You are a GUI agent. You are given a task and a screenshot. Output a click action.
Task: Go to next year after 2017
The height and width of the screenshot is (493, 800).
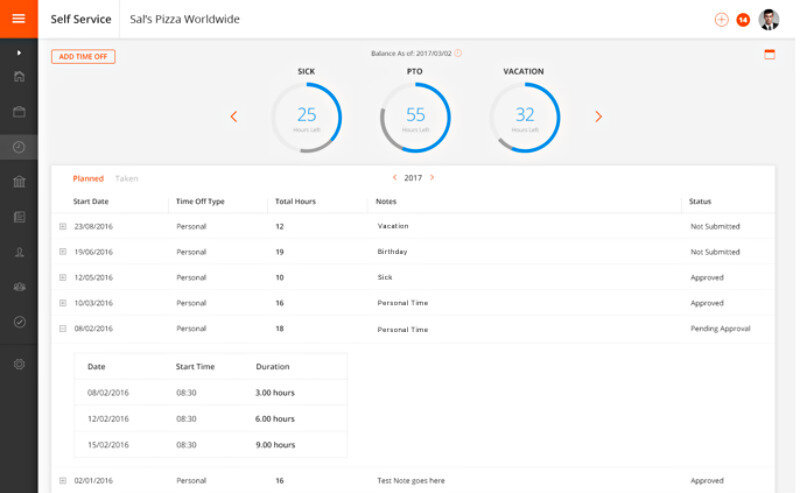432,178
